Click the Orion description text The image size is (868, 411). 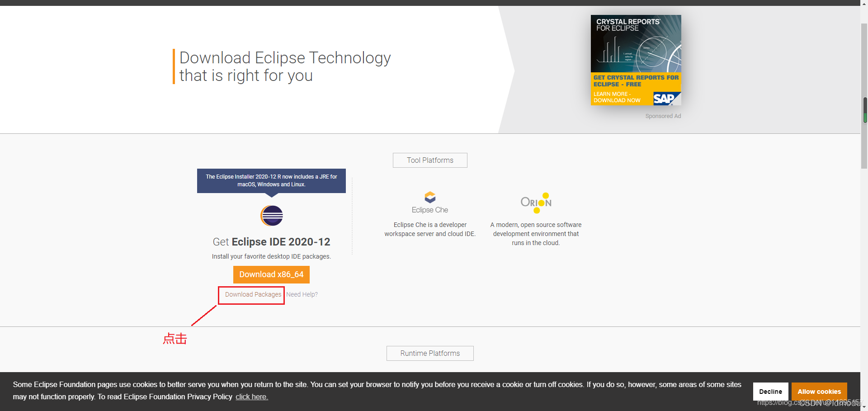pos(536,234)
